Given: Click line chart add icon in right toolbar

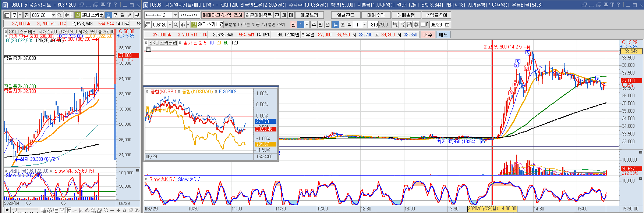Looking at the screenshot, I should [402, 25].
